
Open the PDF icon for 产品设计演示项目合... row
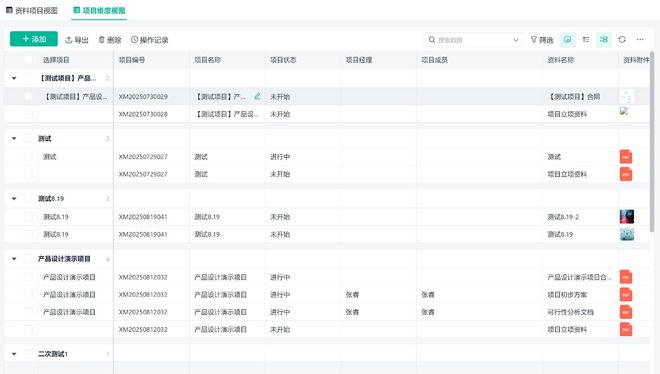[x=626, y=277]
